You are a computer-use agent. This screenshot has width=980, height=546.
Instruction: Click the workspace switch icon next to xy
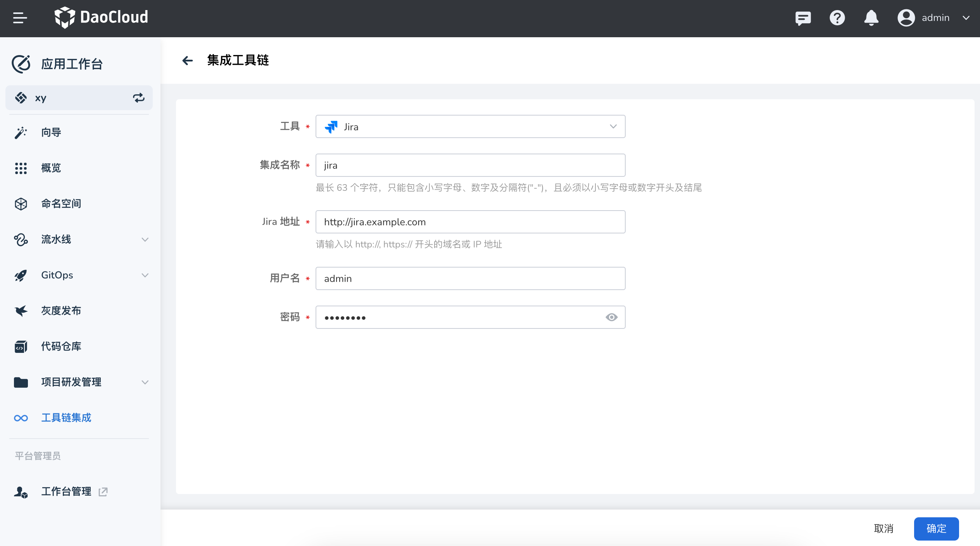[139, 98]
